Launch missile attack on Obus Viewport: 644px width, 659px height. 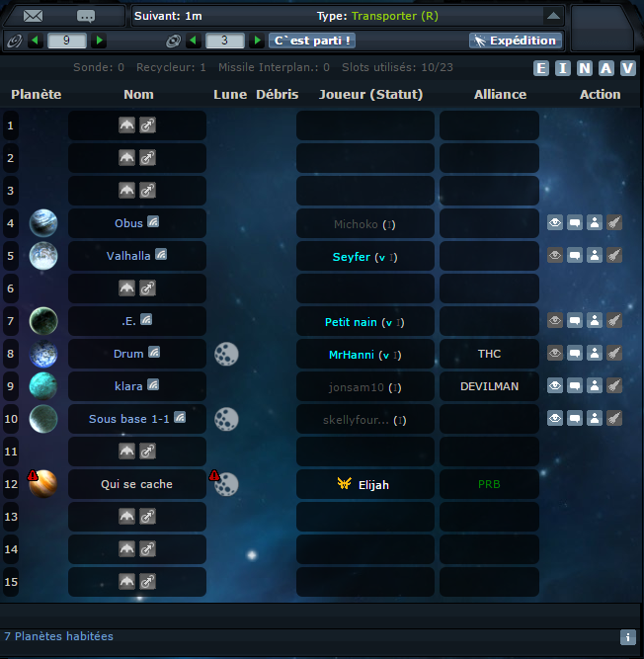[x=614, y=222]
